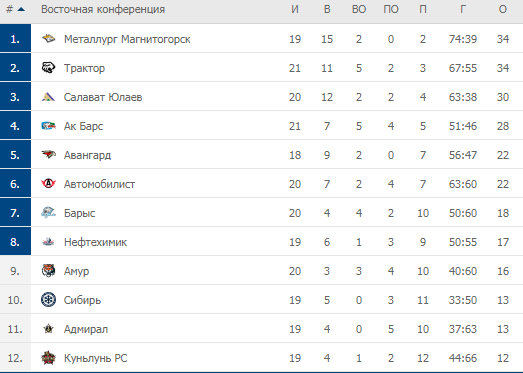Sort by the О points column header
The image size is (523, 373).
[x=503, y=9]
